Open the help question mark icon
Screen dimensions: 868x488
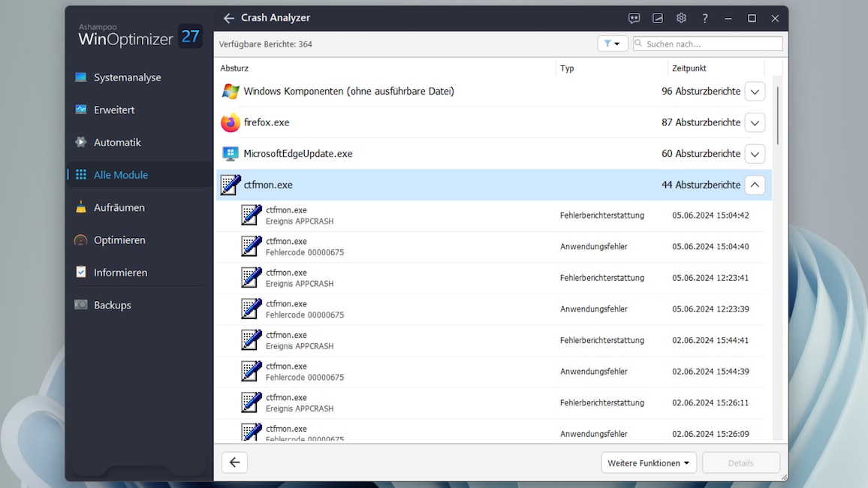[x=705, y=18]
